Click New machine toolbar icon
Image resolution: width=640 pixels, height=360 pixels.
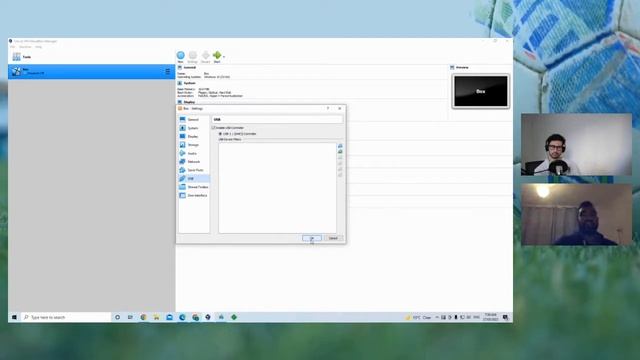click(180, 57)
